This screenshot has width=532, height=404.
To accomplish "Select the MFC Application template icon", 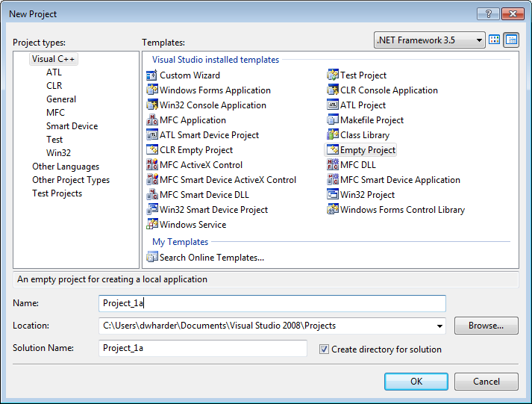I will pyautogui.click(x=153, y=120).
